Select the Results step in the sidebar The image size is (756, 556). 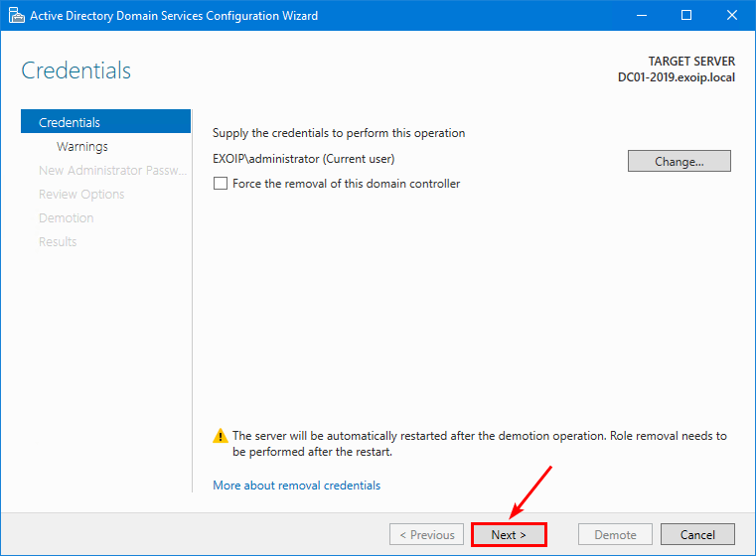tap(58, 241)
